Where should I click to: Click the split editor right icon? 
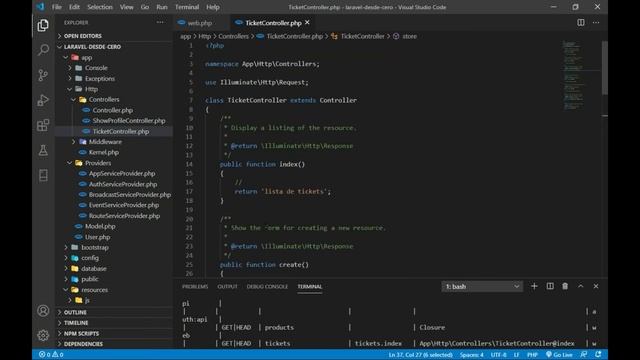(580, 23)
